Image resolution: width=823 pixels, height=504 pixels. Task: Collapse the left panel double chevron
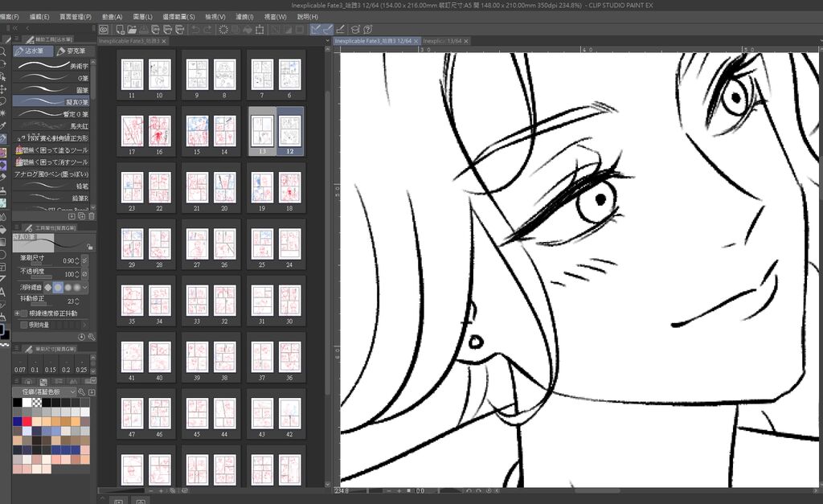point(14,28)
